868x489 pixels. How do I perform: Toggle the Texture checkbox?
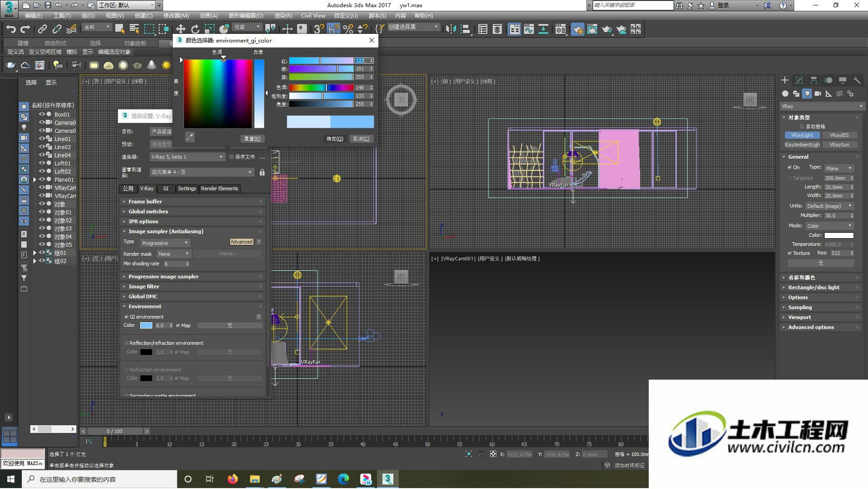click(x=790, y=253)
